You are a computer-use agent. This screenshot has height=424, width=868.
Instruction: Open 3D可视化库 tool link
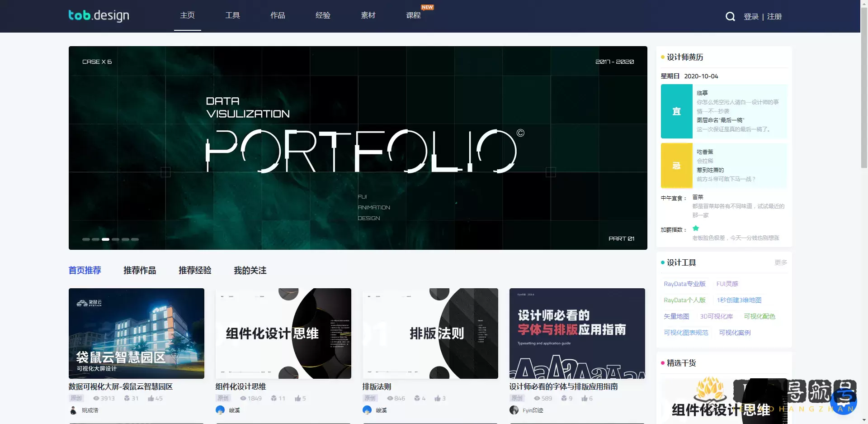[x=717, y=316]
